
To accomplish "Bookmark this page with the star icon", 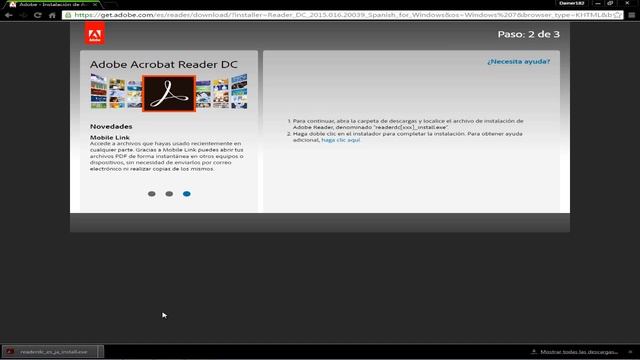I will (617, 15).
